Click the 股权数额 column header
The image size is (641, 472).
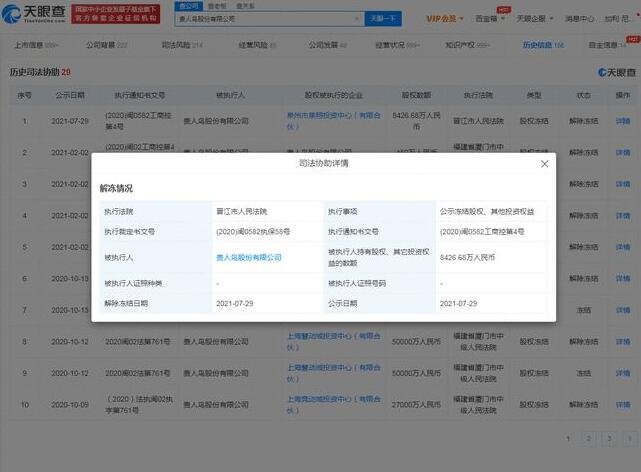416,95
